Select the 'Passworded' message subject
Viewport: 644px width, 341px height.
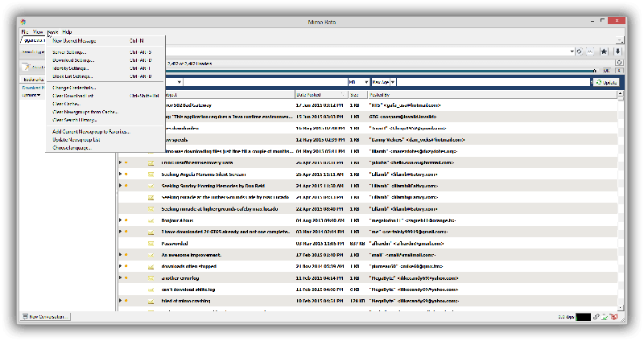pos(175,244)
